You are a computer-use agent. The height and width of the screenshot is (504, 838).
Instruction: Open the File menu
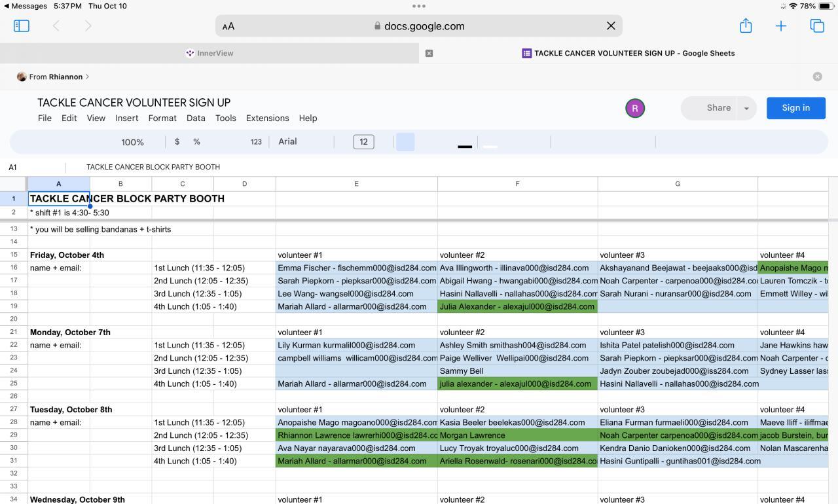45,118
